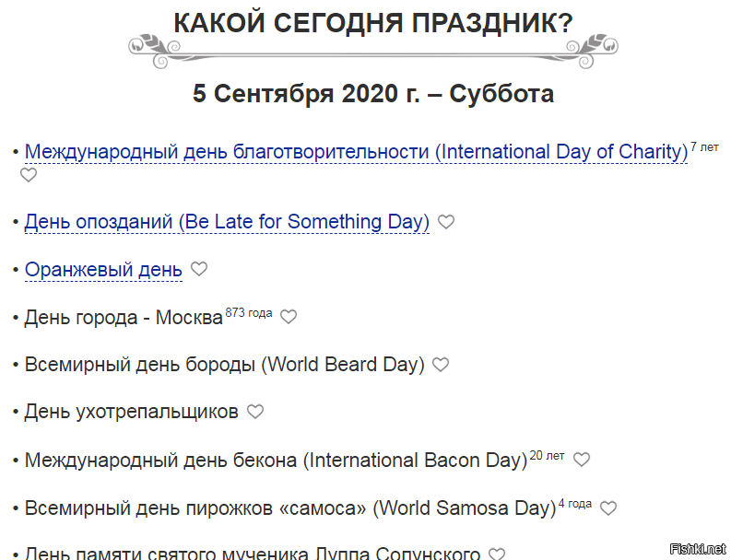
Task: Heart День памяти святого мученика Луппа
Action: pyautogui.click(x=497, y=554)
